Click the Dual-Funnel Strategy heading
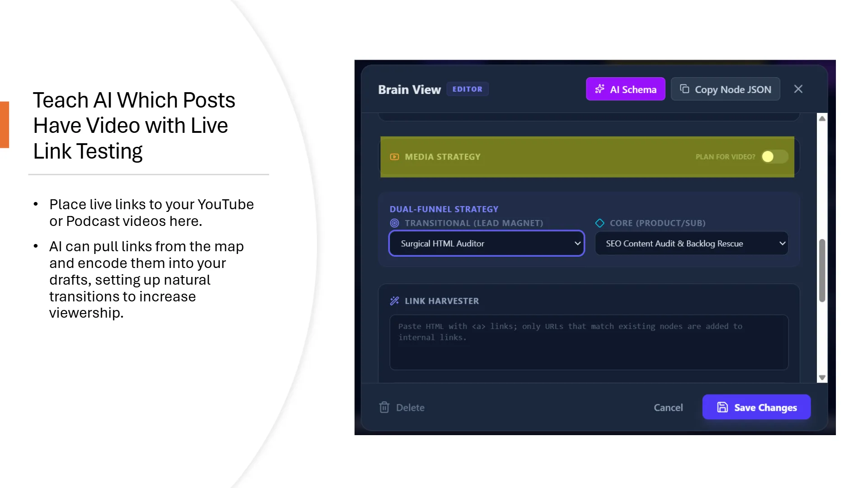This screenshot has width=868, height=488. 444,209
